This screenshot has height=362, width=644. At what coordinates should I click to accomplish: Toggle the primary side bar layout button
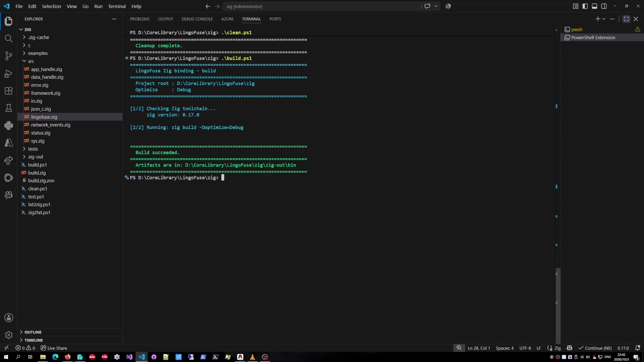585,6
